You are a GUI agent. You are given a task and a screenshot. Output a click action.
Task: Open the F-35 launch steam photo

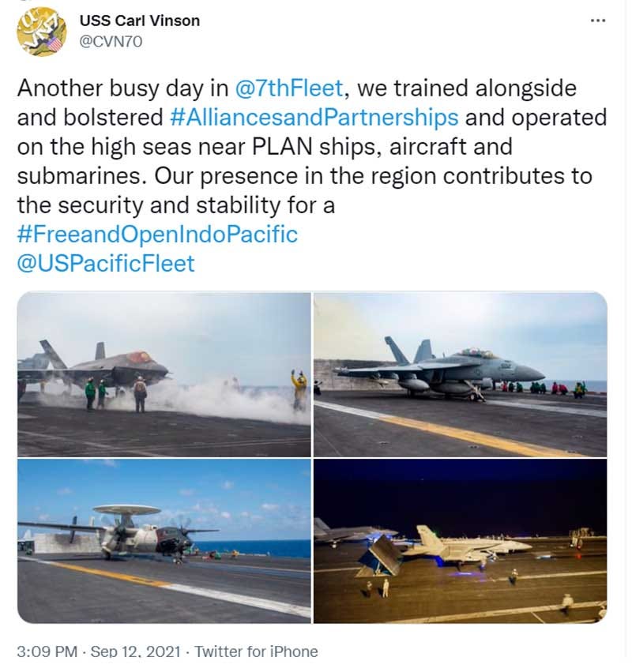pyautogui.click(x=164, y=374)
